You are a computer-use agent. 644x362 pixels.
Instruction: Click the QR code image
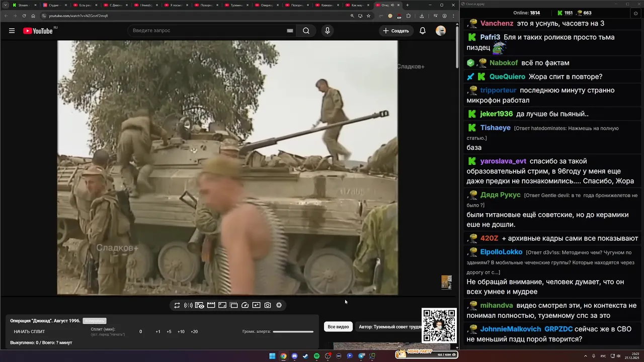tap(439, 325)
